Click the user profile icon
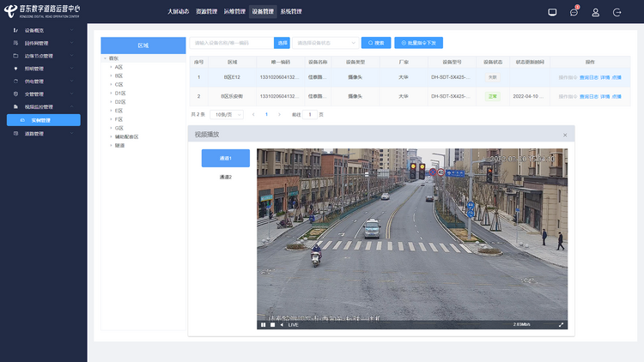The width and height of the screenshot is (644, 362). (x=596, y=12)
